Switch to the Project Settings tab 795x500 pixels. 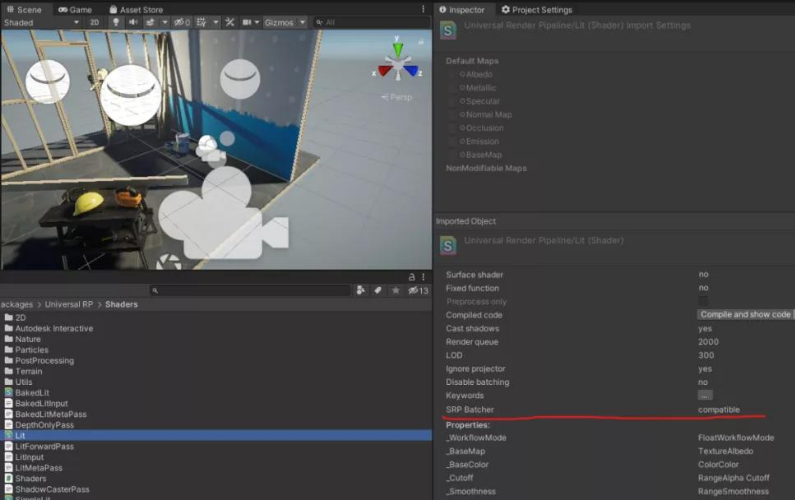tap(537, 10)
